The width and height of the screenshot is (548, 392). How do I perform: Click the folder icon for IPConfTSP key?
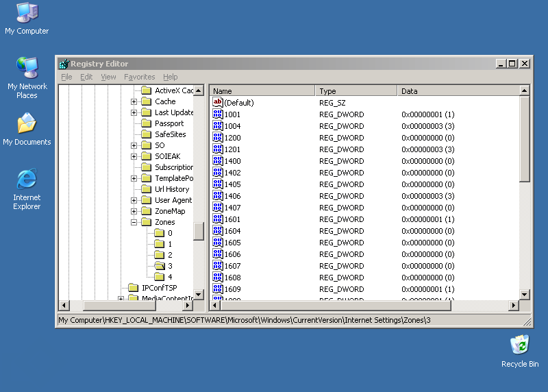(133, 288)
